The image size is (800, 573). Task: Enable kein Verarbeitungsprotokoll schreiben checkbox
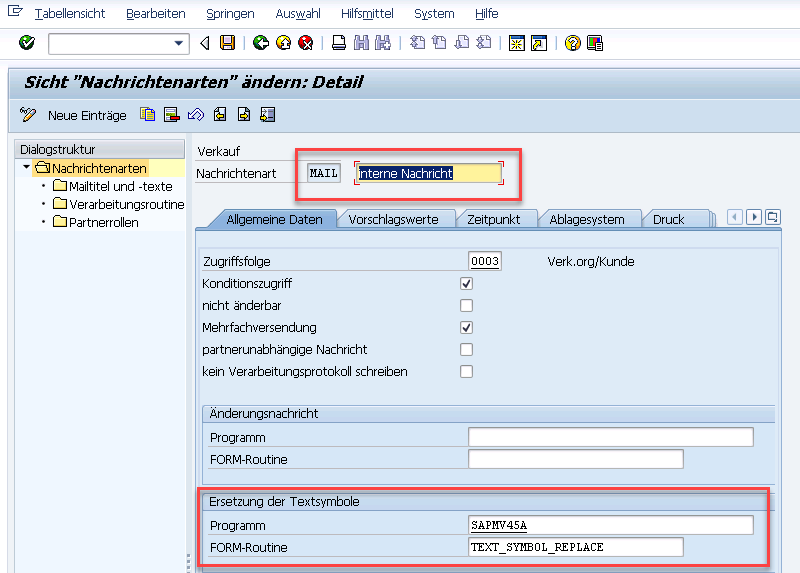click(466, 371)
